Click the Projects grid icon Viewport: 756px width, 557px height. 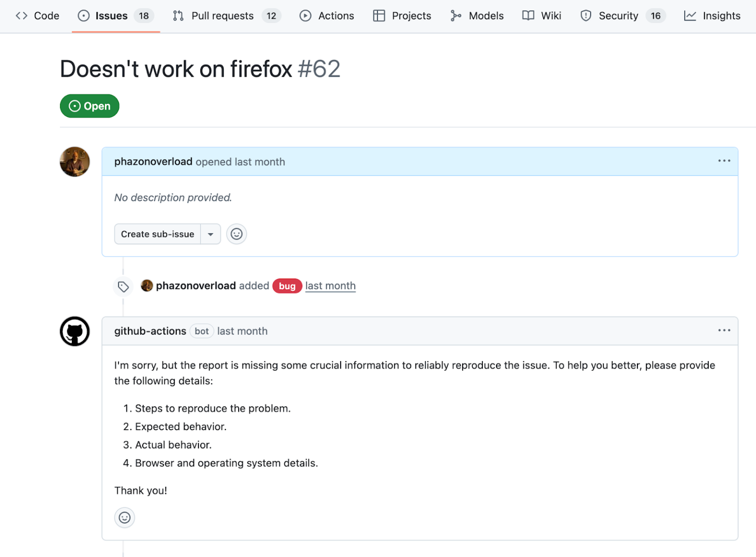[379, 15]
